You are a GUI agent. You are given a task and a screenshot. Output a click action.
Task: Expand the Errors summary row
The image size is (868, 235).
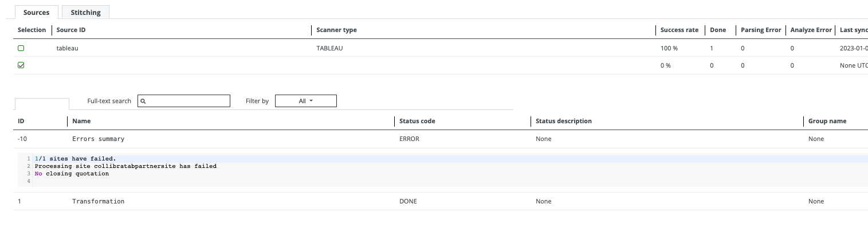point(98,139)
